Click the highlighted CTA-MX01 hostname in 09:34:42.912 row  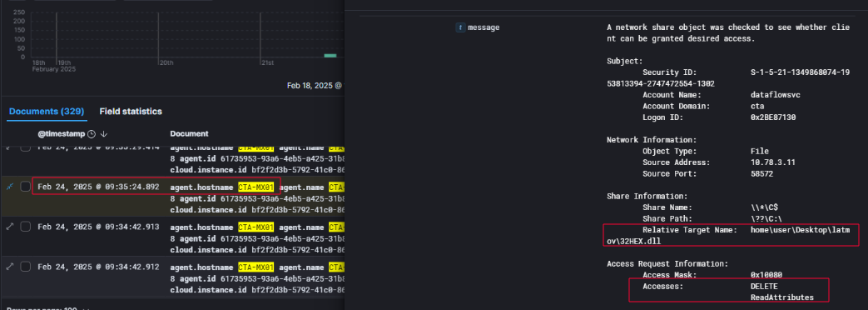256,267
